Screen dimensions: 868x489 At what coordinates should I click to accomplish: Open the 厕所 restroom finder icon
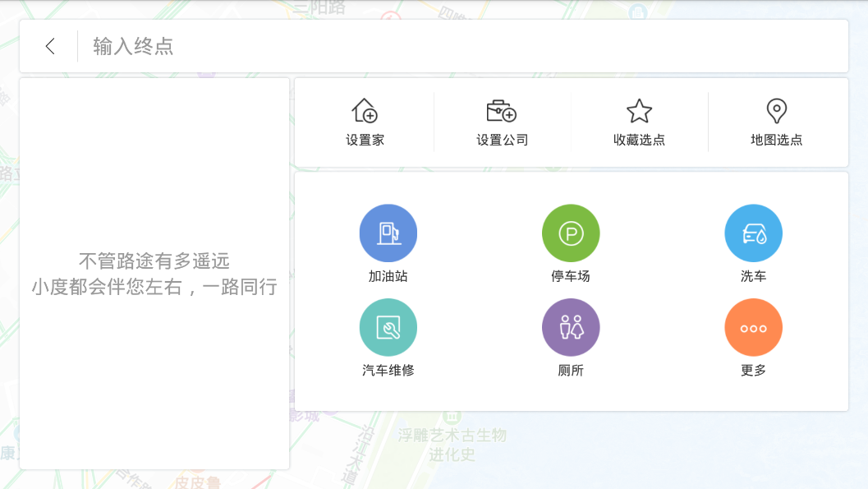[570, 326]
